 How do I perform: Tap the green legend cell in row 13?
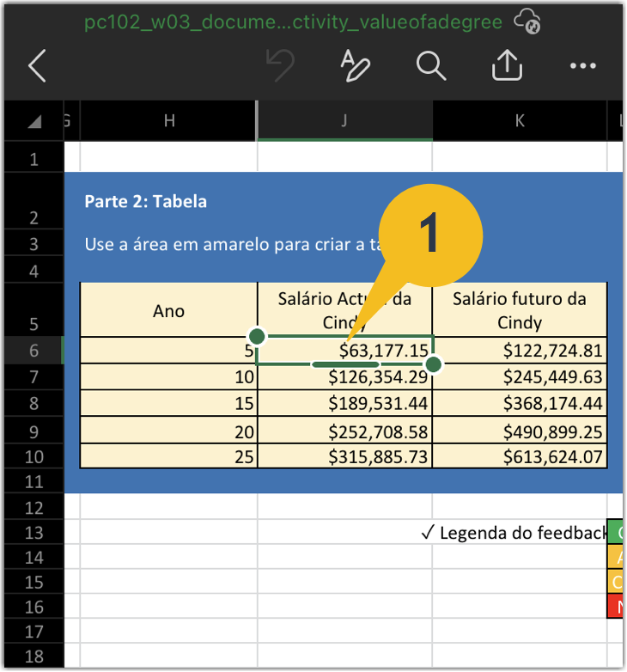pos(616,532)
